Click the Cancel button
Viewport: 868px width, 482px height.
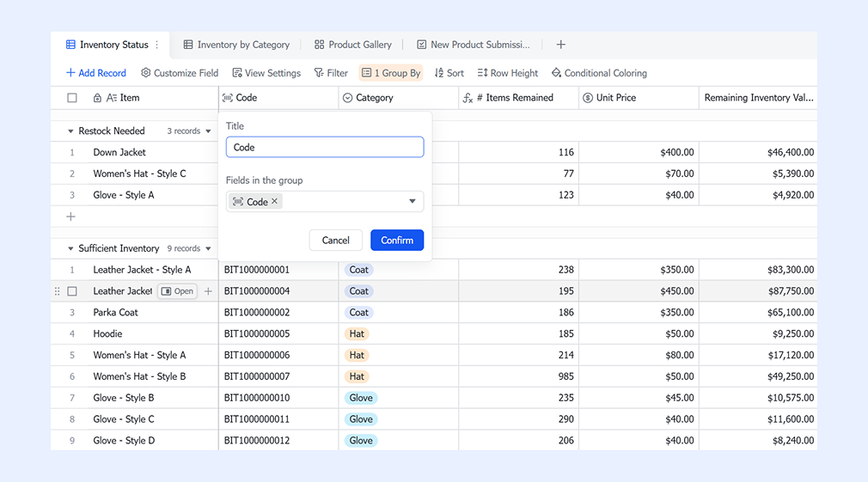(335, 241)
